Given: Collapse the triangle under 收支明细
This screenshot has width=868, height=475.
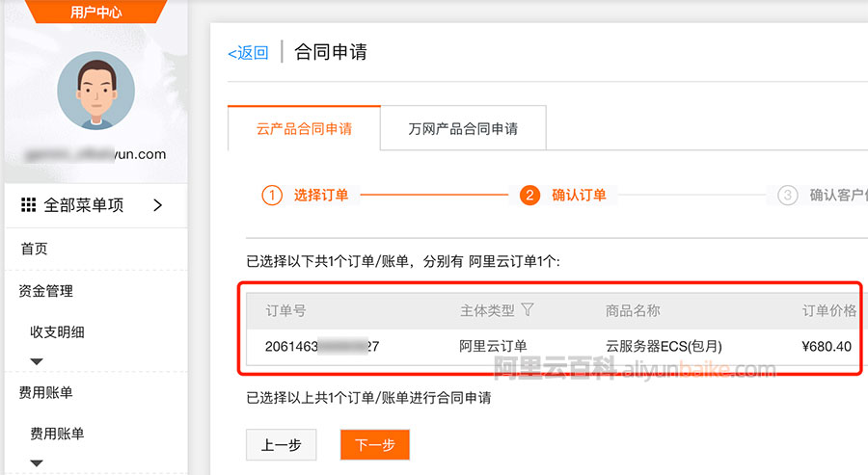Looking at the screenshot, I should pos(37,361).
